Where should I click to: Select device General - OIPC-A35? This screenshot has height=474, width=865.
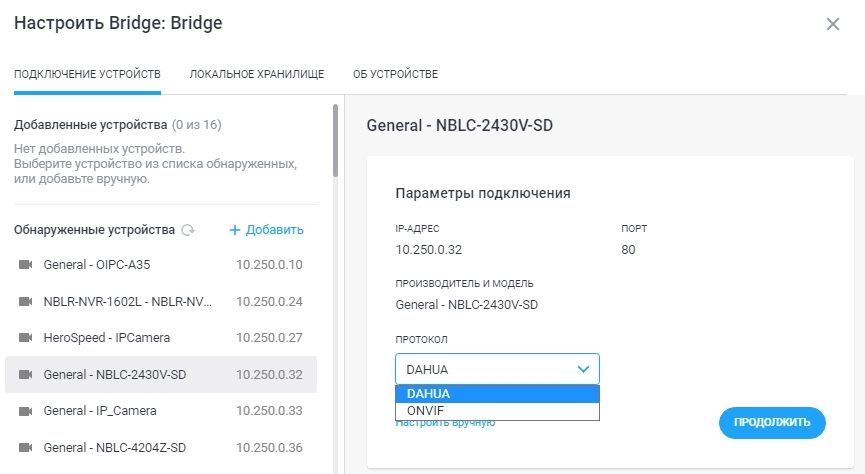161,264
